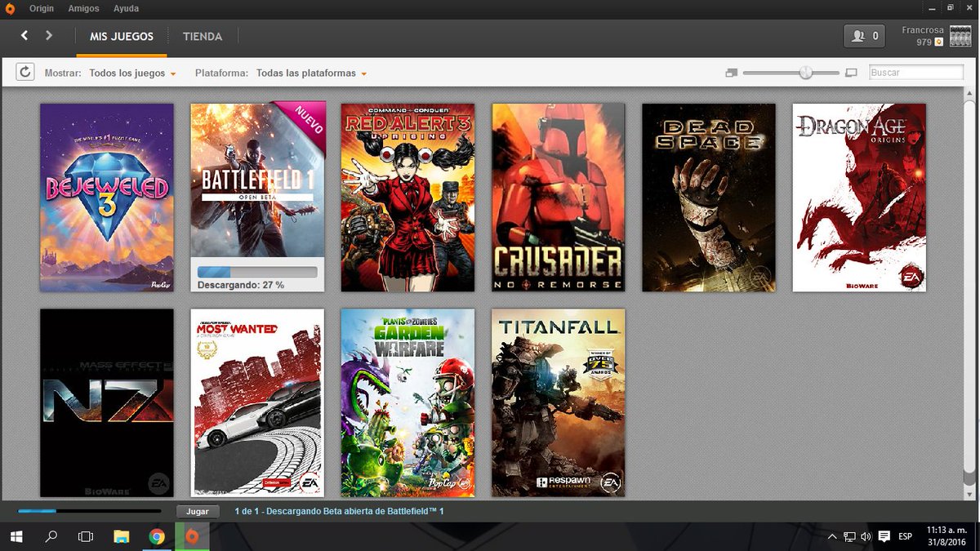980x551 pixels.
Task: Select the Crusader No Remorse tile
Action: coord(558,198)
